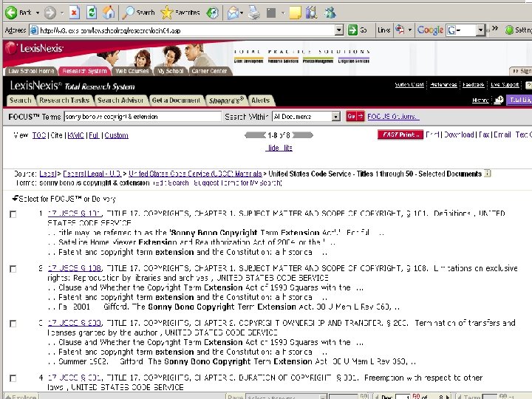Viewport: 532px width, 399px height.
Task: Click the Google toolbar logo
Action: click(430, 30)
